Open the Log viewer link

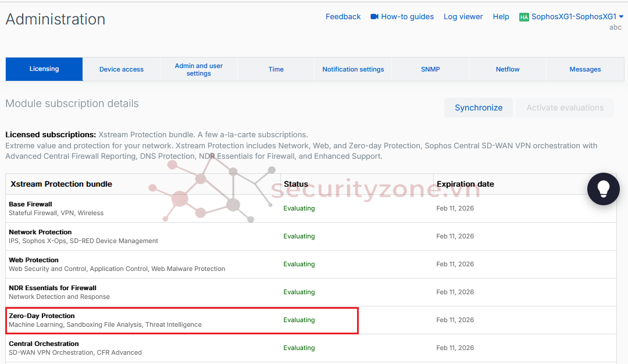(x=463, y=17)
